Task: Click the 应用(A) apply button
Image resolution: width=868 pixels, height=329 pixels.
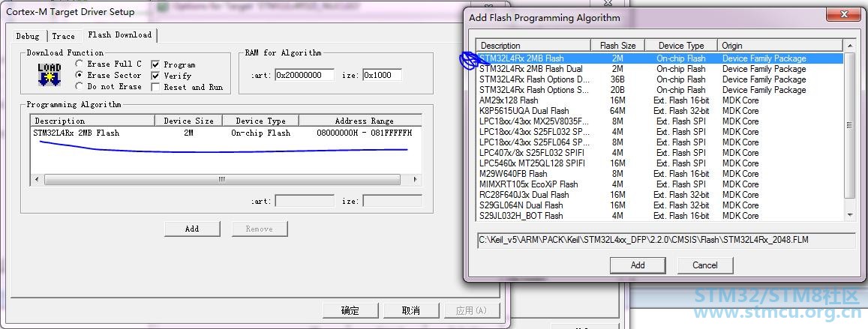Action: [471, 311]
